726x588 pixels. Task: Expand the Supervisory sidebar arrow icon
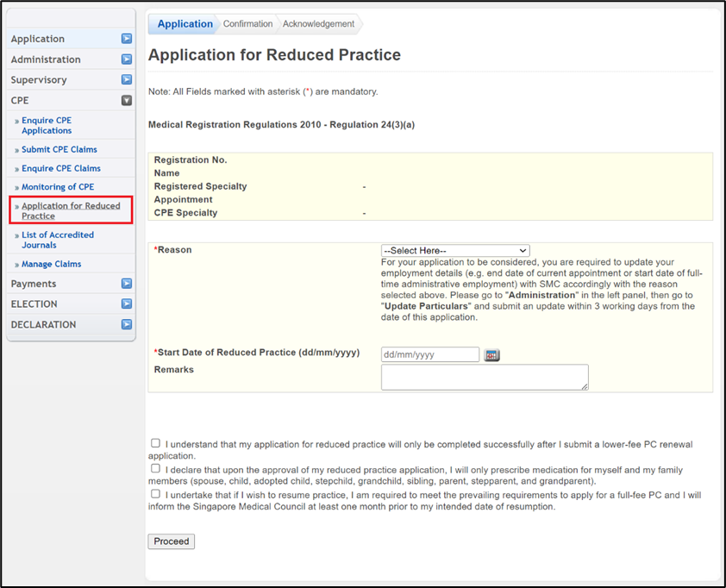127,80
